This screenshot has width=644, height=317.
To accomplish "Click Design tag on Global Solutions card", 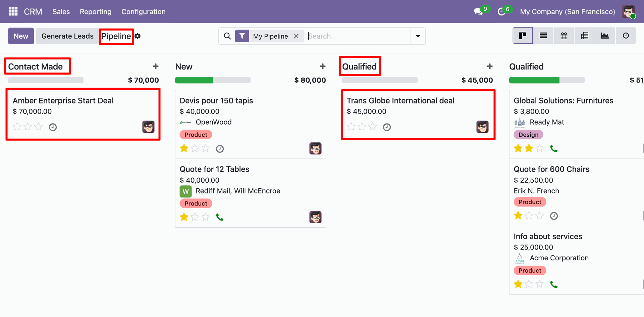I will [x=528, y=135].
